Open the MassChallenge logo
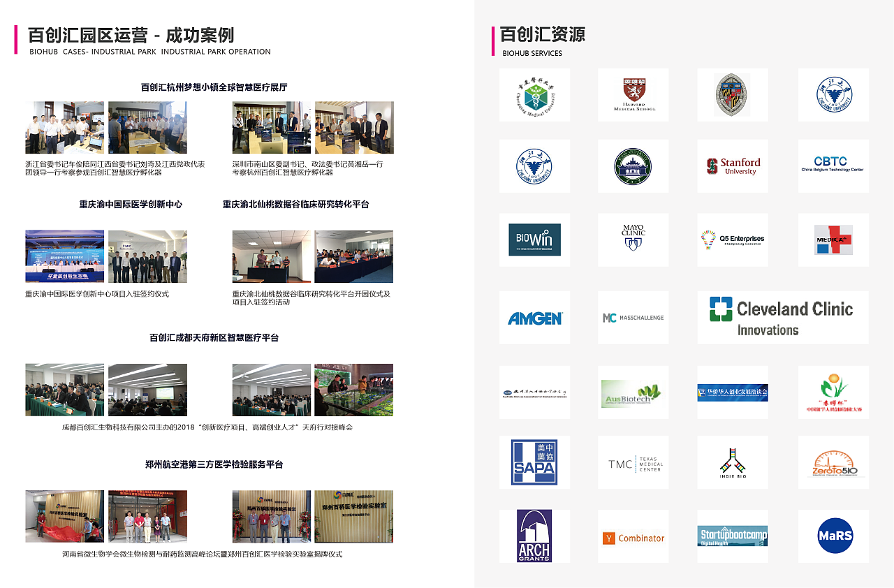 (x=633, y=318)
